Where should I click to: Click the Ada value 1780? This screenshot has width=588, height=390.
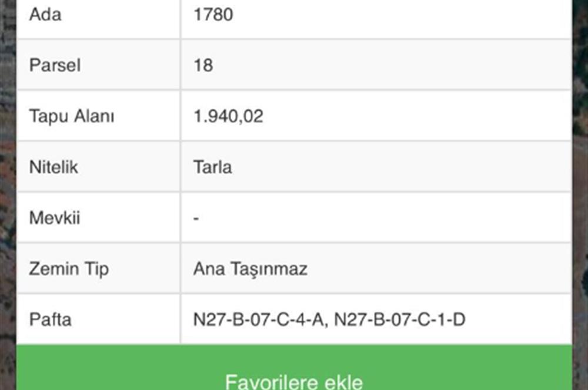(x=213, y=15)
